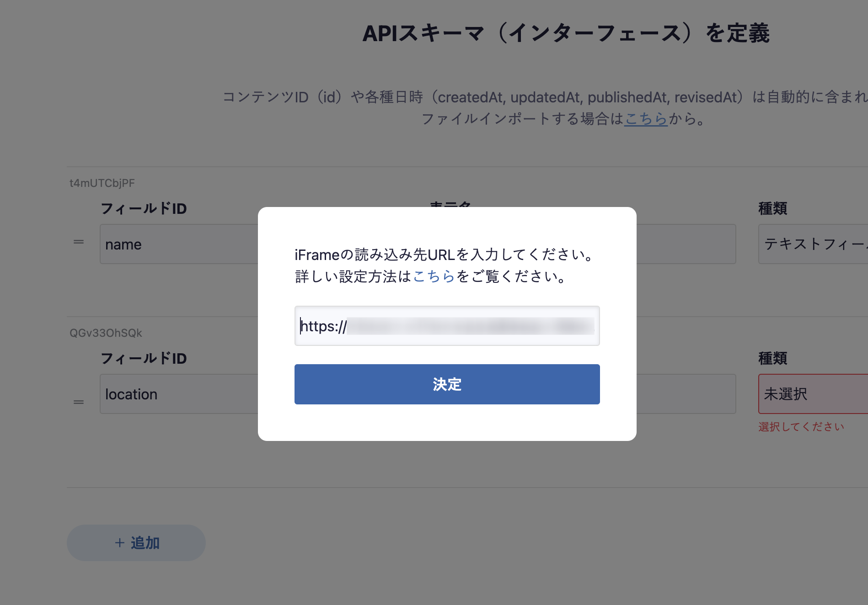Select the QGv33OhSQk field identifier text

106,333
